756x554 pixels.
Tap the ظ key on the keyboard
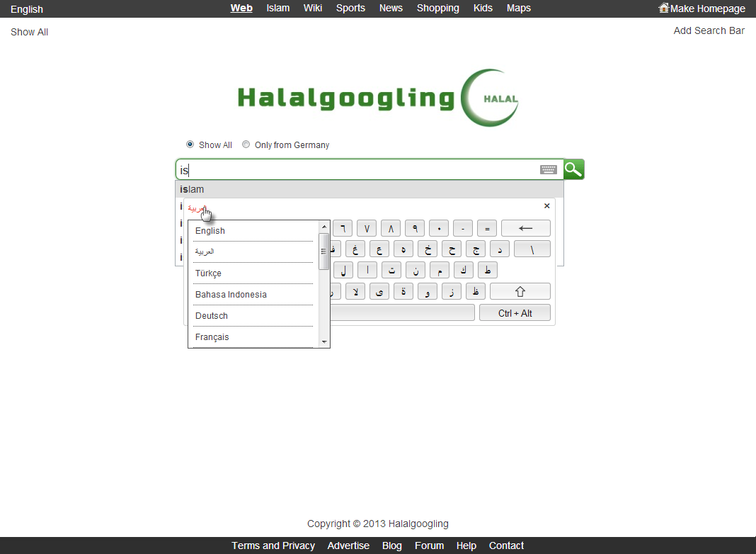tap(476, 291)
